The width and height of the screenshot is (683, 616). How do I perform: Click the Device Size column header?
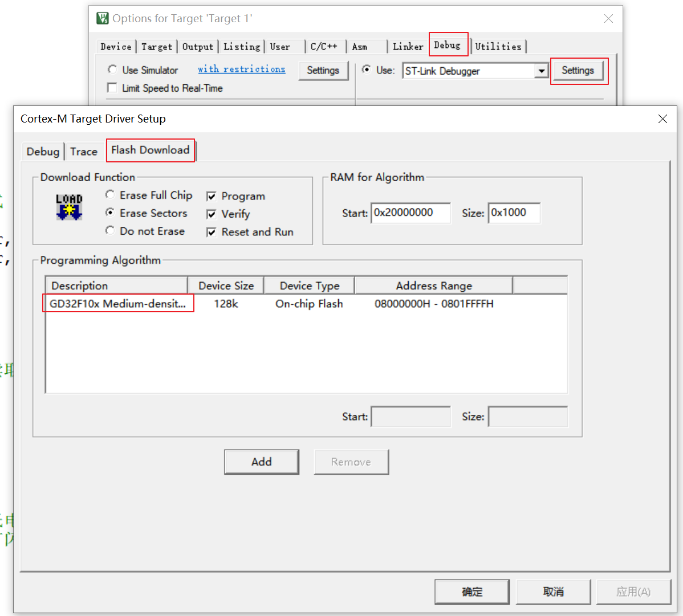click(x=226, y=285)
